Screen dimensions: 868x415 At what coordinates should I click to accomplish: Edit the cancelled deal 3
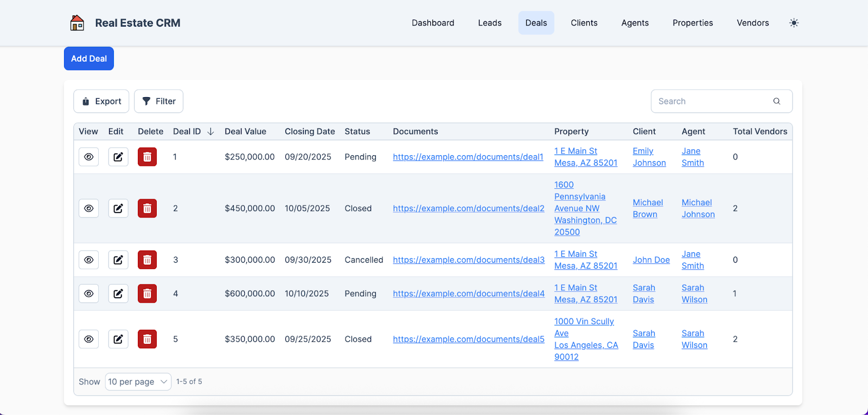pos(118,260)
